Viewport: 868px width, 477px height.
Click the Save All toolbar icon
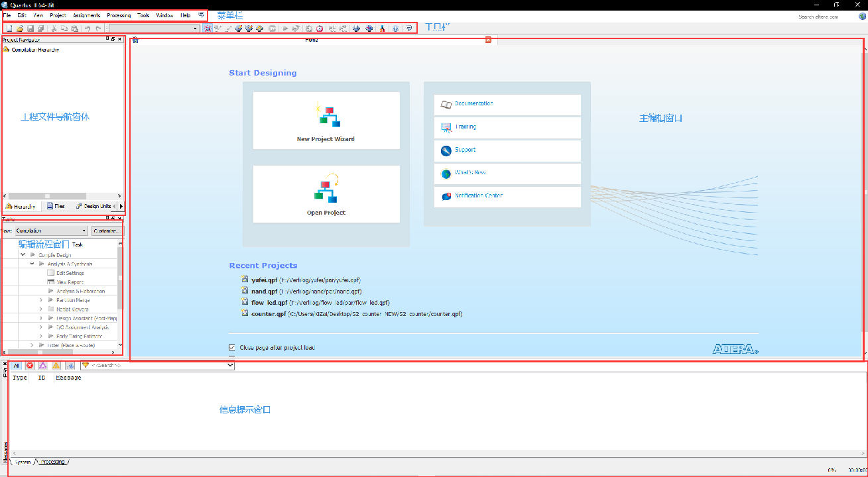pyautogui.click(x=41, y=28)
